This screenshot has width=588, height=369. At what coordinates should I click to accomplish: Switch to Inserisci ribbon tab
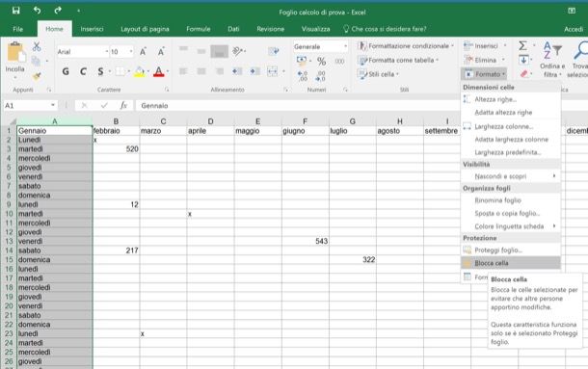point(92,29)
